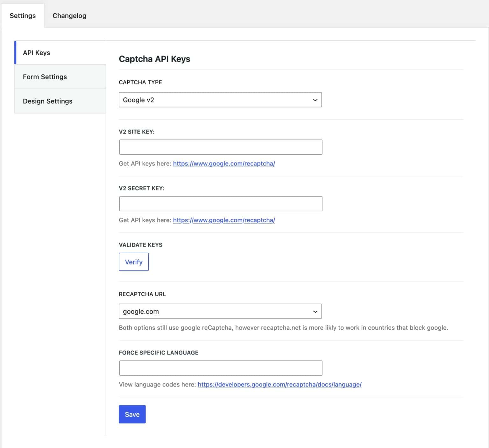
Task: Click the Captcha Type dropdown chevron arrow
Action: coord(315,100)
